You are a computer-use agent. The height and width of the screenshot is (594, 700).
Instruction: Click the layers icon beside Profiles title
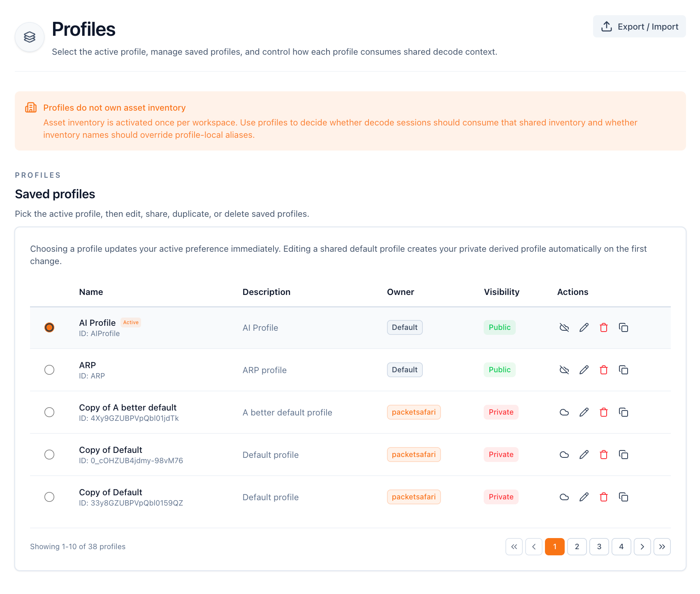[x=30, y=37]
